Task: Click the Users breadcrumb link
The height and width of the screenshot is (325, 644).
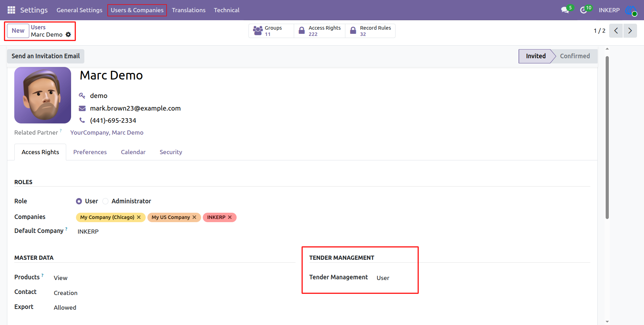Action: (x=38, y=27)
